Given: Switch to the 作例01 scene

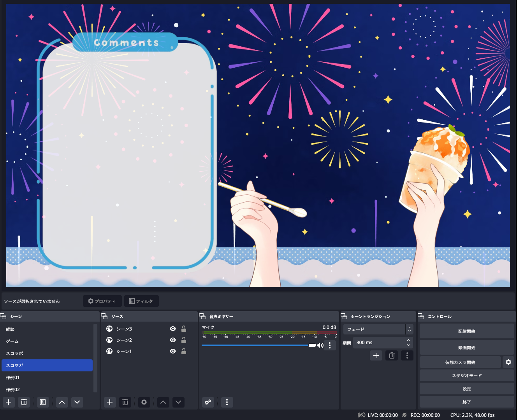Looking at the screenshot, I should [13, 378].
